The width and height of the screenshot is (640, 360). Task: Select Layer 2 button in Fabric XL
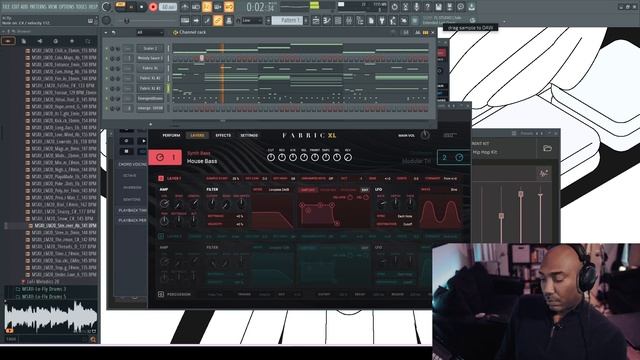pyautogui.click(x=453, y=158)
